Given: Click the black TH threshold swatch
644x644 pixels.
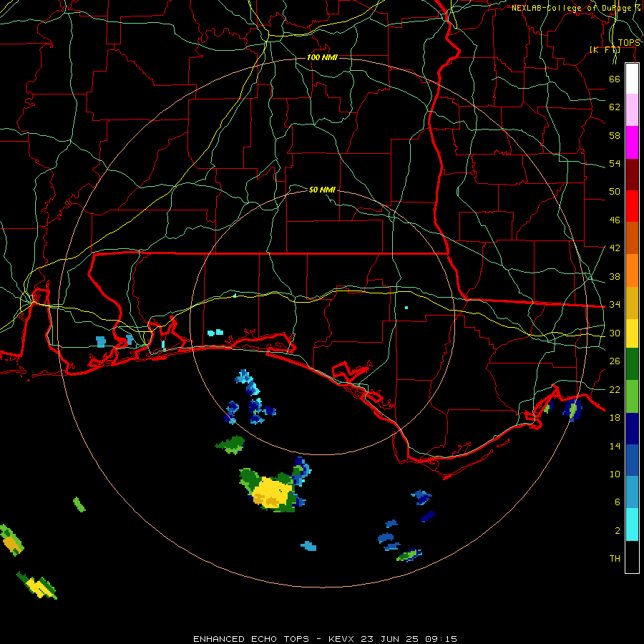Looking at the screenshot, I should click(632, 557).
